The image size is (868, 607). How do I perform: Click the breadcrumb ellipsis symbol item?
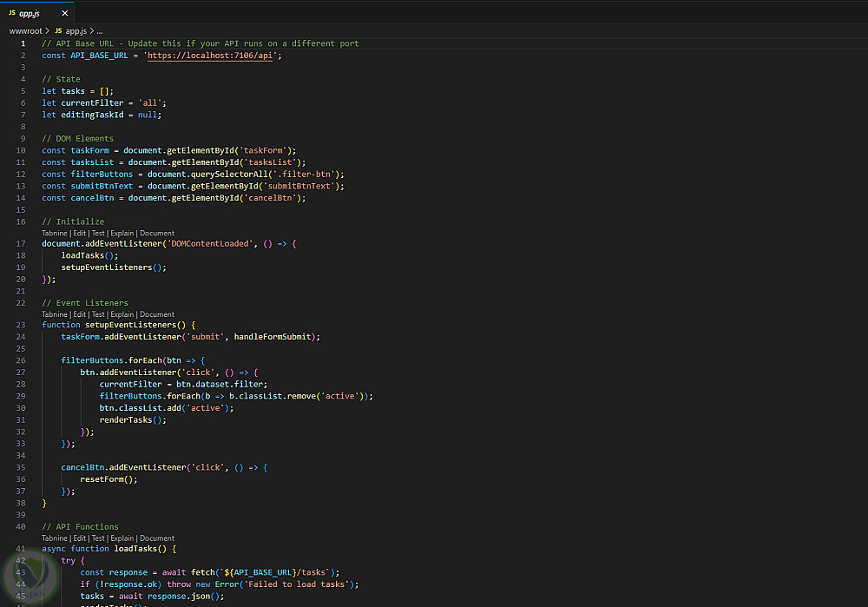100,31
